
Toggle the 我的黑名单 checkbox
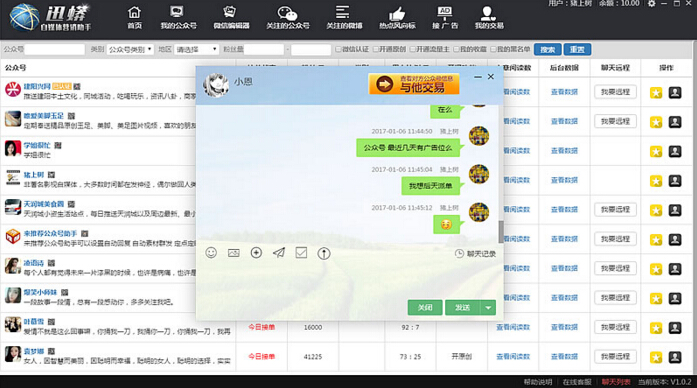pyautogui.click(x=493, y=49)
